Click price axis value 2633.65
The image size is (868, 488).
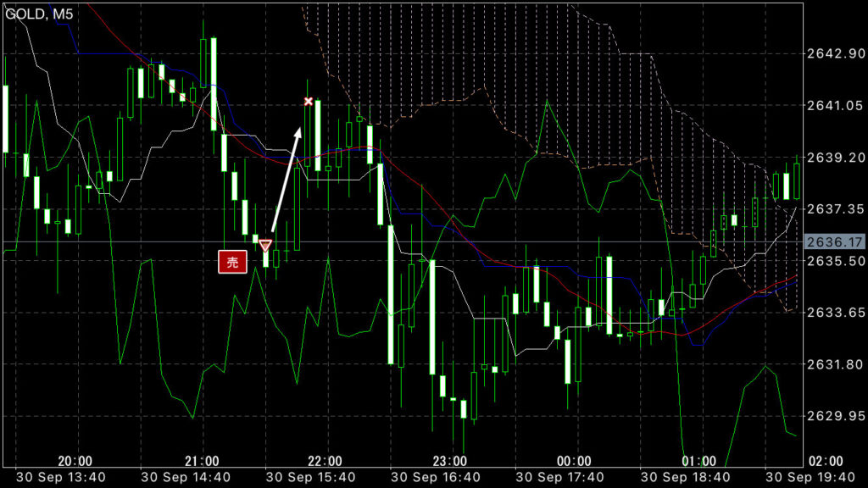(x=835, y=313)
